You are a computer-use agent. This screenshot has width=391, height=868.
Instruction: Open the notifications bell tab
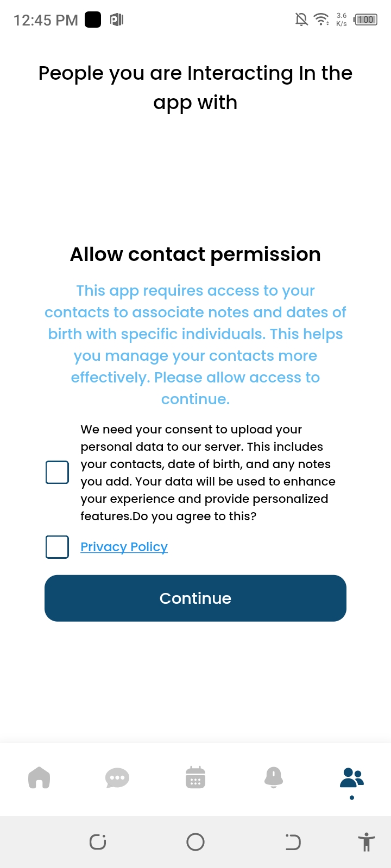pyautogui.click(x=274, y=778)
